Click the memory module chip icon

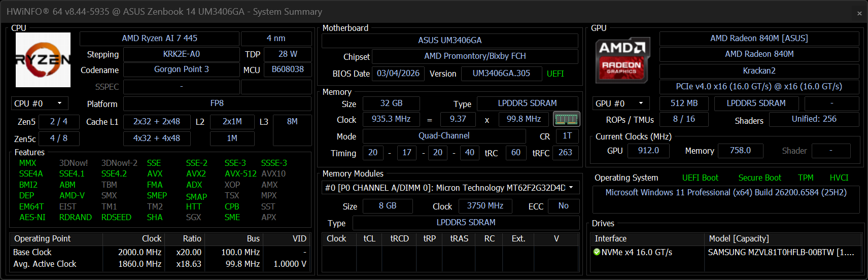coord(566,119)
